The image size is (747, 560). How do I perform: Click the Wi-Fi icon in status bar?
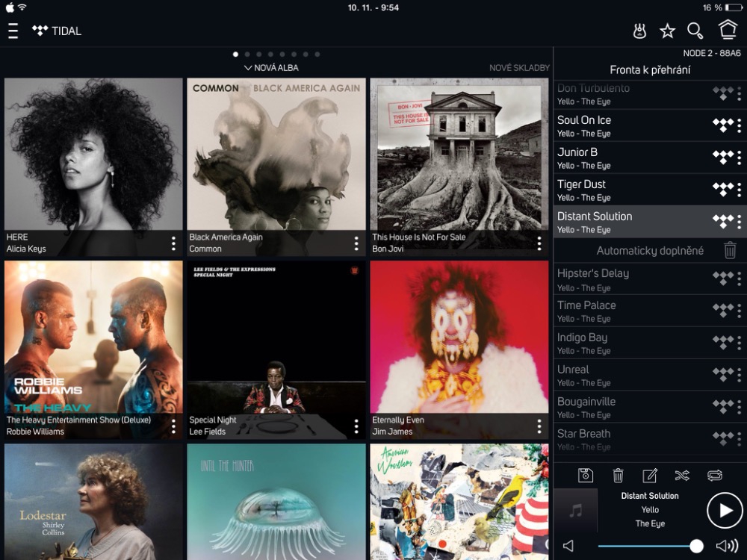pos(22,7)
